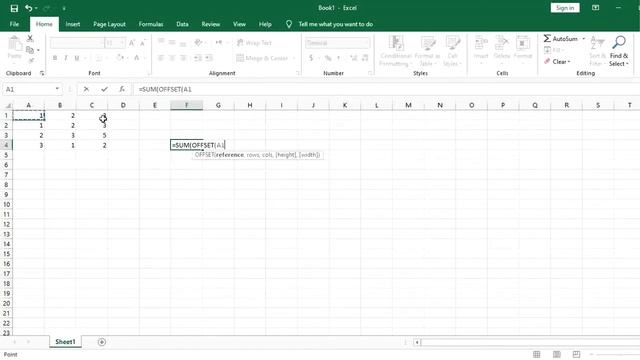The height and width of the screenshot is (360, 640).
Task: Click Tell me what you want to do
Action: (x=336, y=24)
